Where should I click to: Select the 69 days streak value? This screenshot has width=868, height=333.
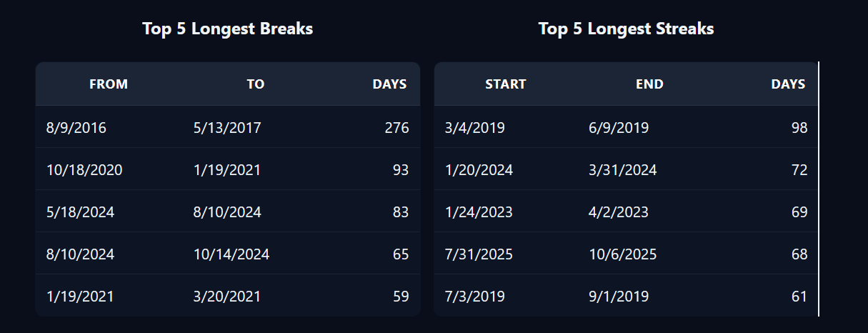pyautogui.click(x=799, y=212)
